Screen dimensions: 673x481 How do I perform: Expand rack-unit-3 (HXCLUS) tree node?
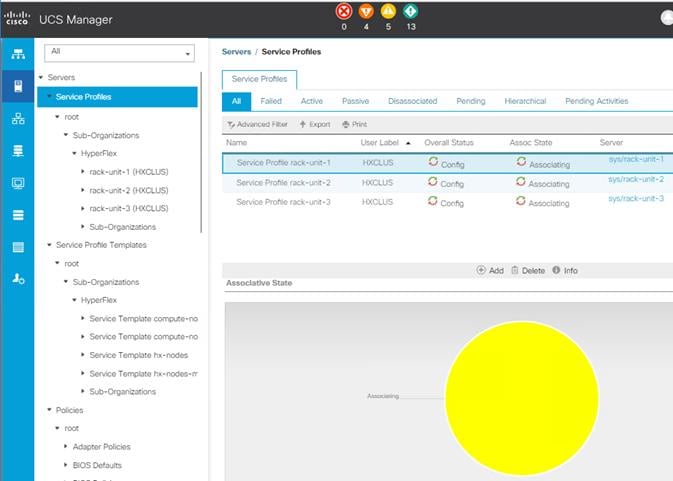point(82,208)
